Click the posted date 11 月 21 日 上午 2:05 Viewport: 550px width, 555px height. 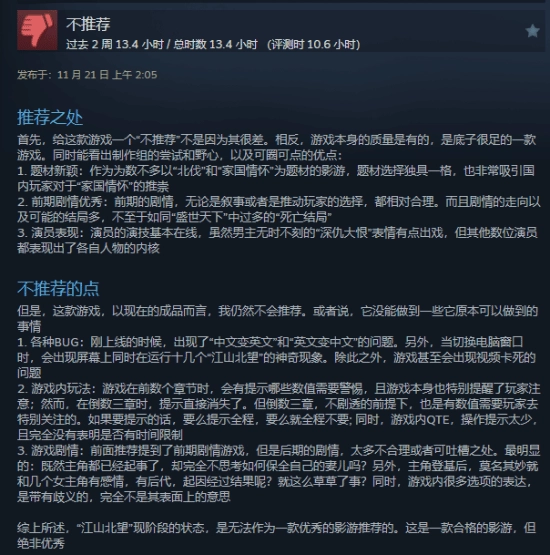pyautogui.click(x=107, y=75)
